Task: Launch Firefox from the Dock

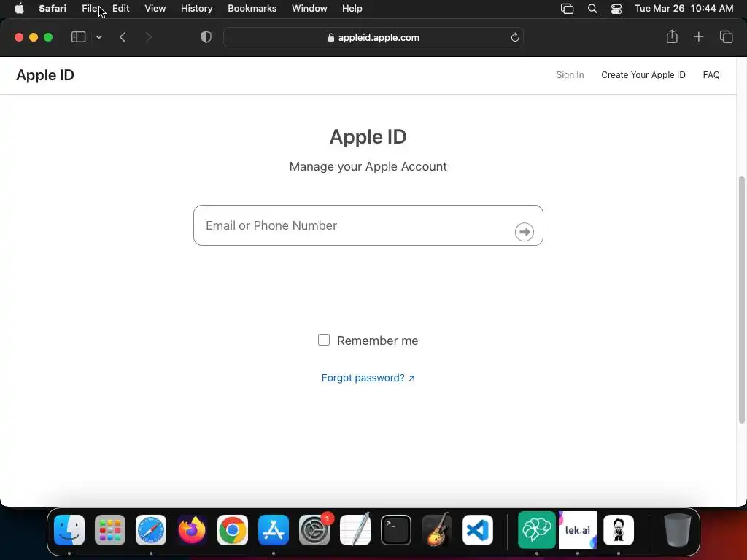Action: 192,530
